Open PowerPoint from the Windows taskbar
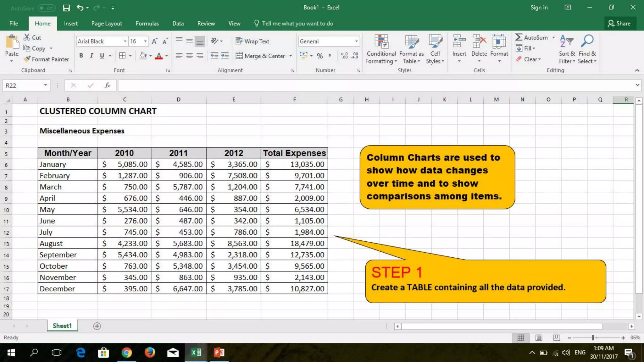 click(x=219, y=353)
